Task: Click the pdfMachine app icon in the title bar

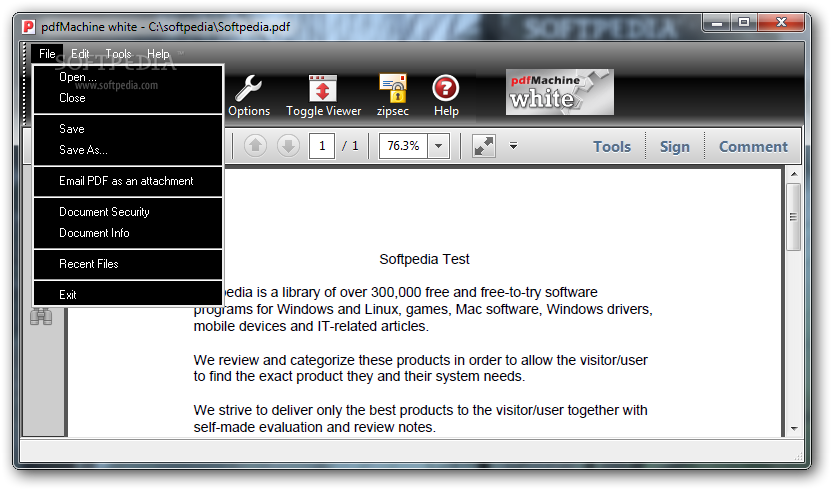Action: (x=28, y=27)
